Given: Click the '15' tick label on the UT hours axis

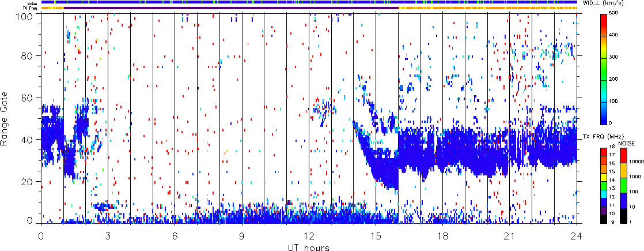Looking at the screenshot, I should (x=376, y=236).
